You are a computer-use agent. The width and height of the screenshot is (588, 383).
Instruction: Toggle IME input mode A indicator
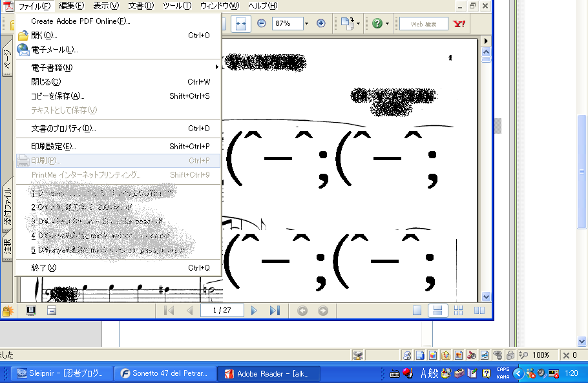point(423,373)
